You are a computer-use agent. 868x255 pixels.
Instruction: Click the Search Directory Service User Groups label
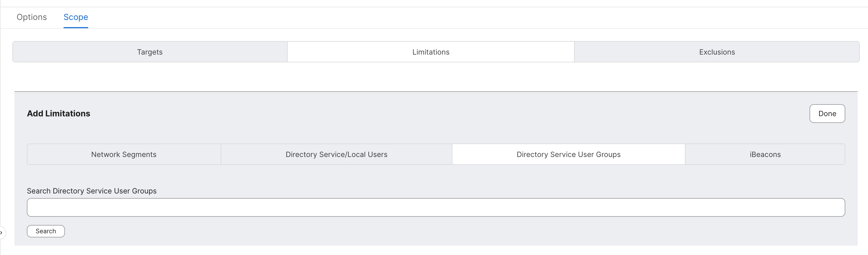pyautogui.click(x=92, y=191)
